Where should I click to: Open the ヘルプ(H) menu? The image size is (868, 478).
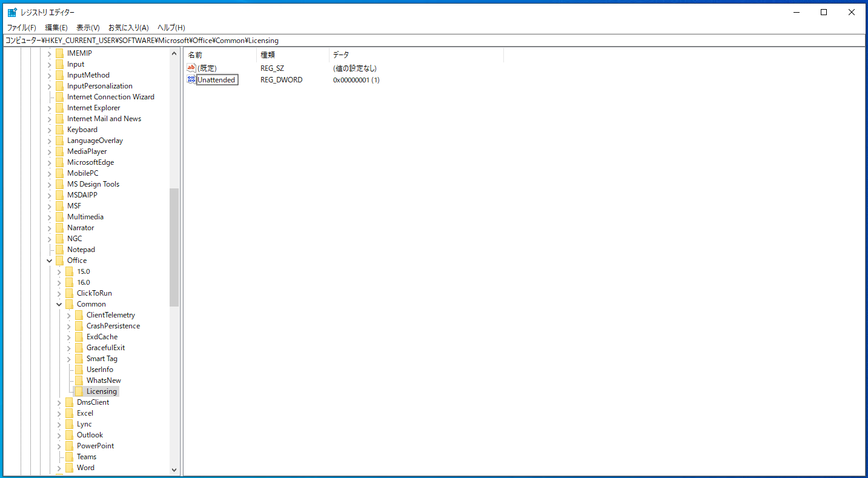pyautogui.click(x=171, y=28)
